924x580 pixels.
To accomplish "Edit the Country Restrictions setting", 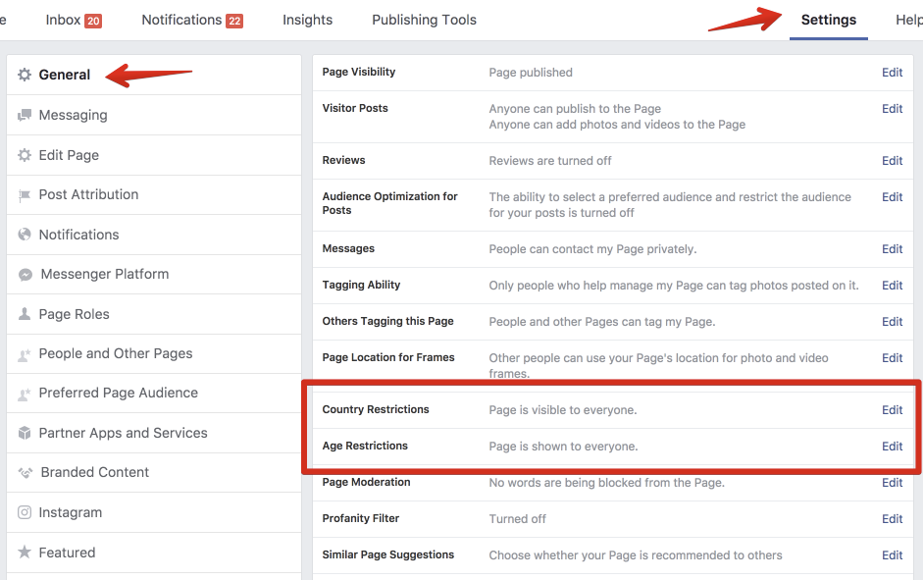I will click(x=892, y=410).
